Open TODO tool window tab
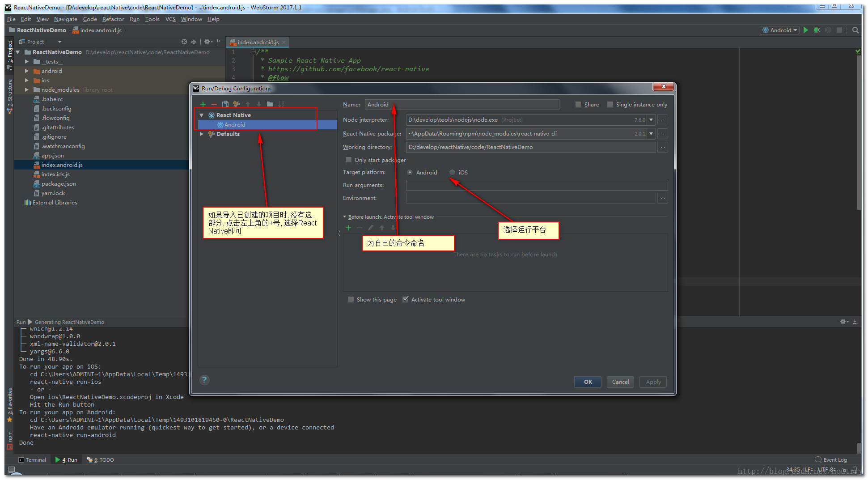Screen dimensions: 868x480 (x=101, y=460)
